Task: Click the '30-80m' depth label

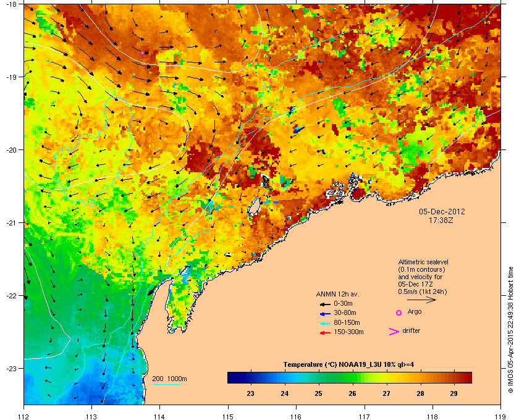Action: pyautogui.click(x=345, y=313)
